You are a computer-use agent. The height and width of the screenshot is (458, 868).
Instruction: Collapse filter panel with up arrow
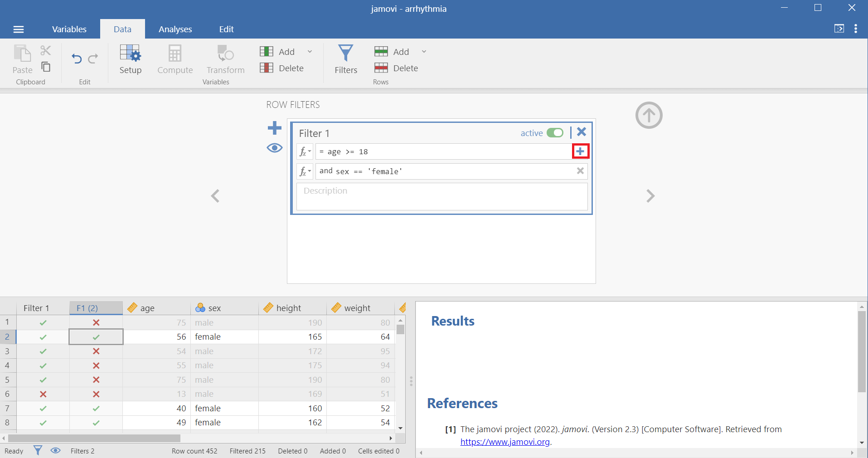[649, 115]
